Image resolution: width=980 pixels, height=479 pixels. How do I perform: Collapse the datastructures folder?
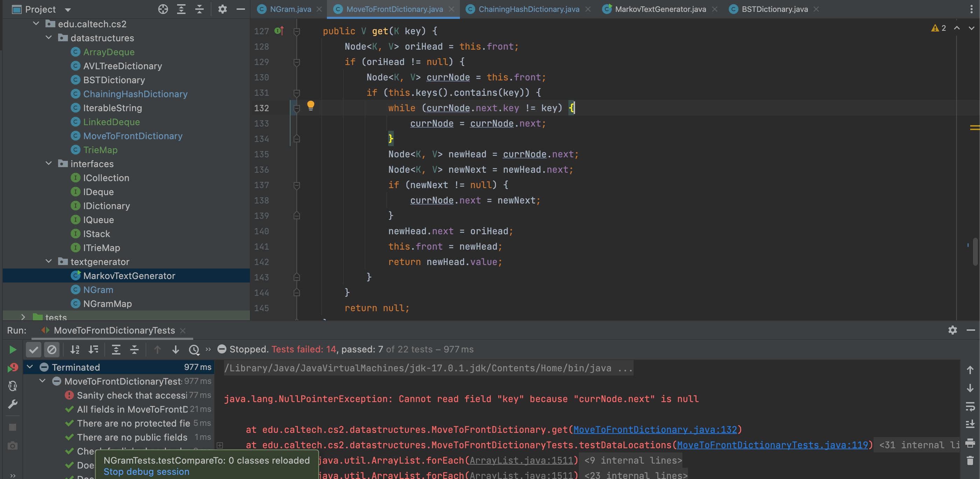tap(49, 38)
